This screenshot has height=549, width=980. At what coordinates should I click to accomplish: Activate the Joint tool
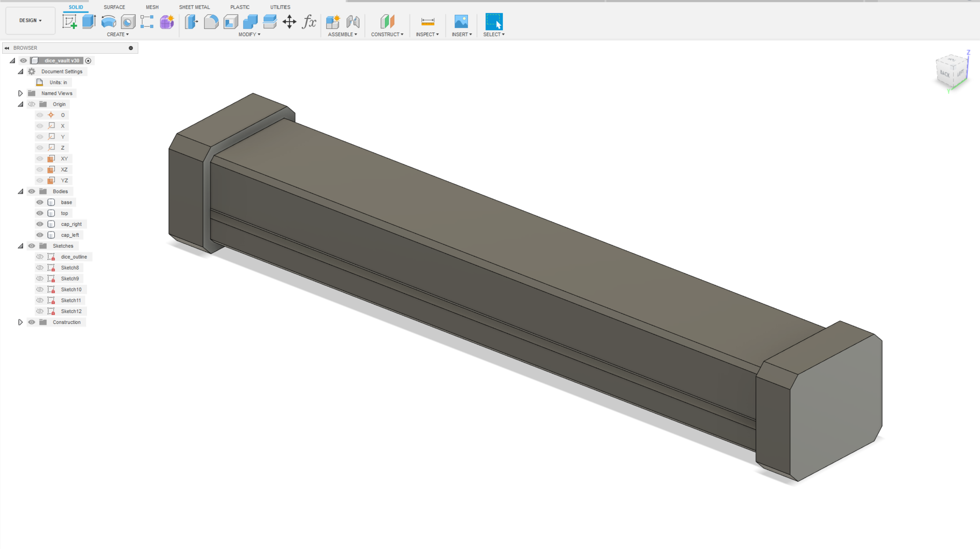(353, 23)
